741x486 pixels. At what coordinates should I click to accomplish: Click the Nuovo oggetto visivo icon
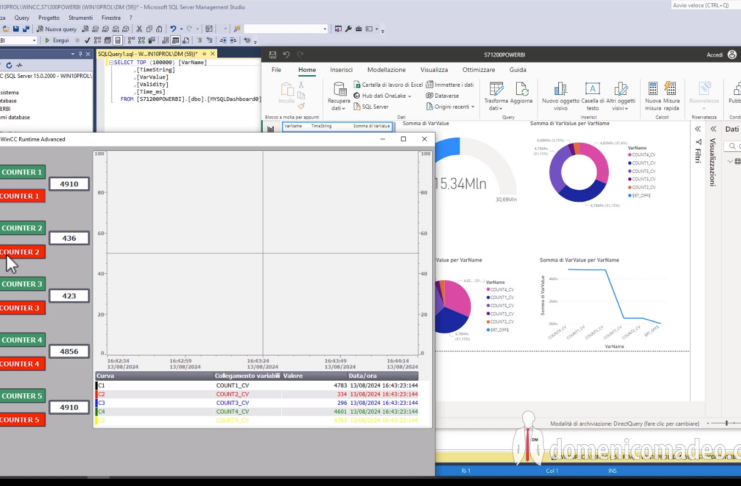click(560, 89)
